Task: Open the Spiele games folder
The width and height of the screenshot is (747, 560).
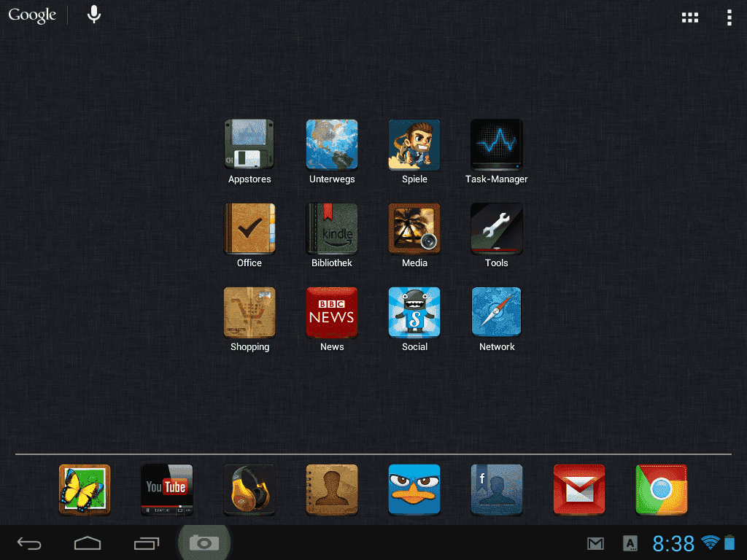Action: click(414, 144)
